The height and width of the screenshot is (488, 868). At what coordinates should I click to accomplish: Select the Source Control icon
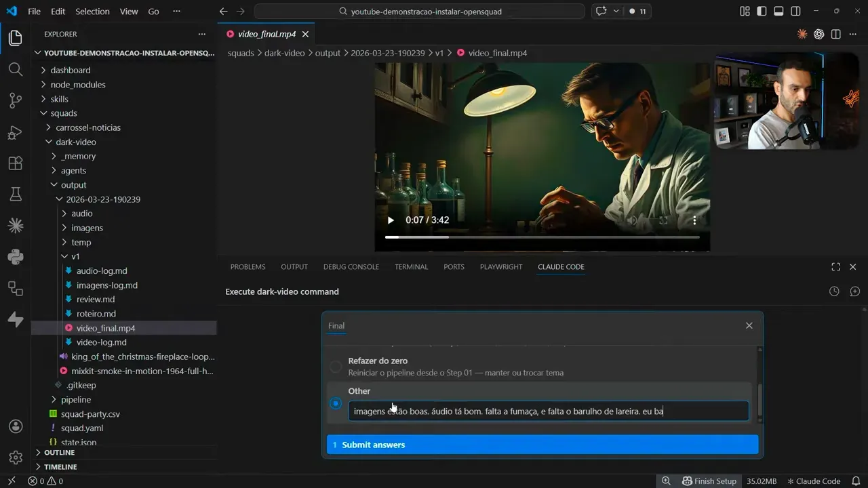15,100
